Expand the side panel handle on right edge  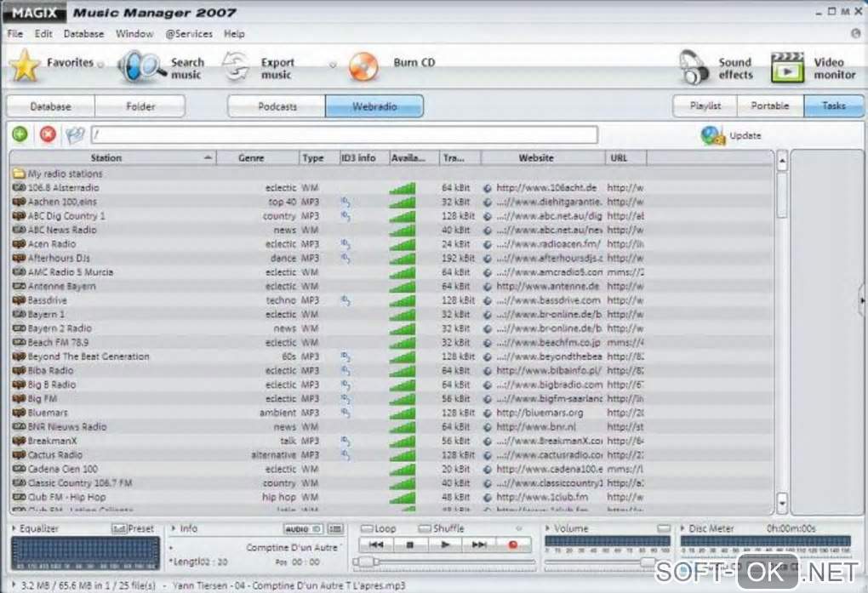coord(862,300)
